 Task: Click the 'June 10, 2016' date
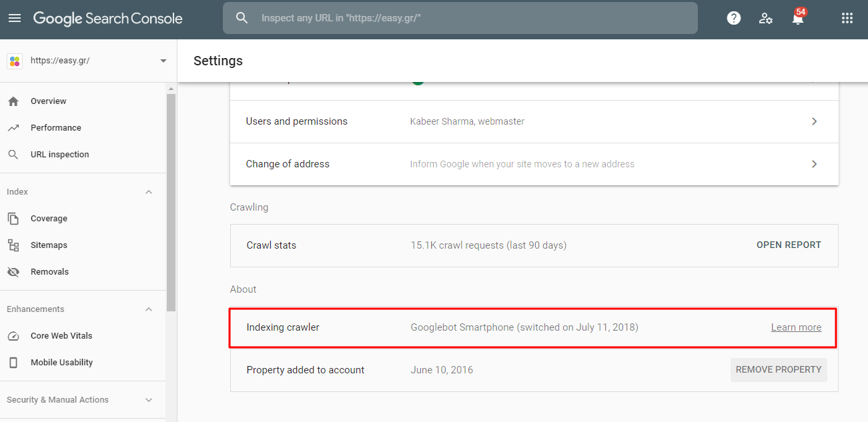point(442,370)
